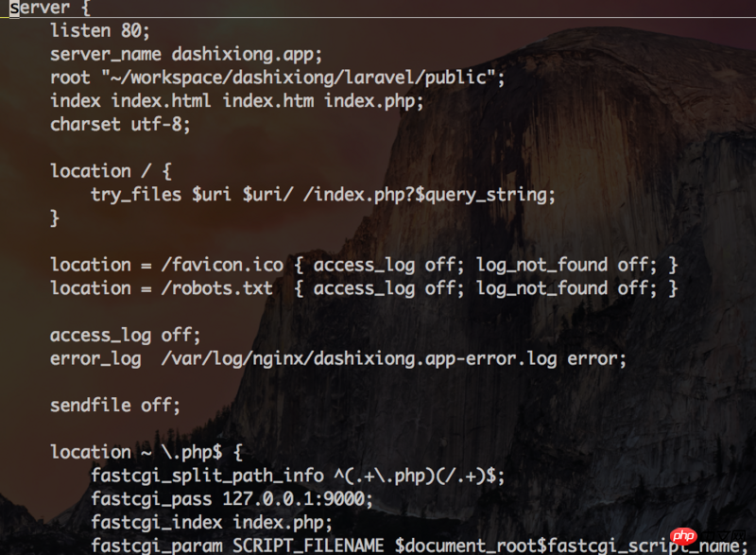
Task: Click the fastcgi_pass 127.0.0.1:9000 address
Action: tap(298, 499)
